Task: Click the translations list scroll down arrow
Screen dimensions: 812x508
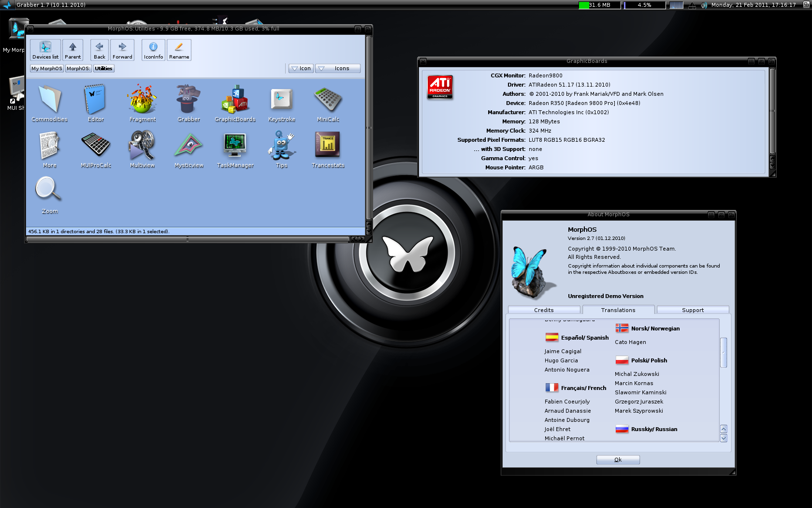Action: tap(724, 438)
